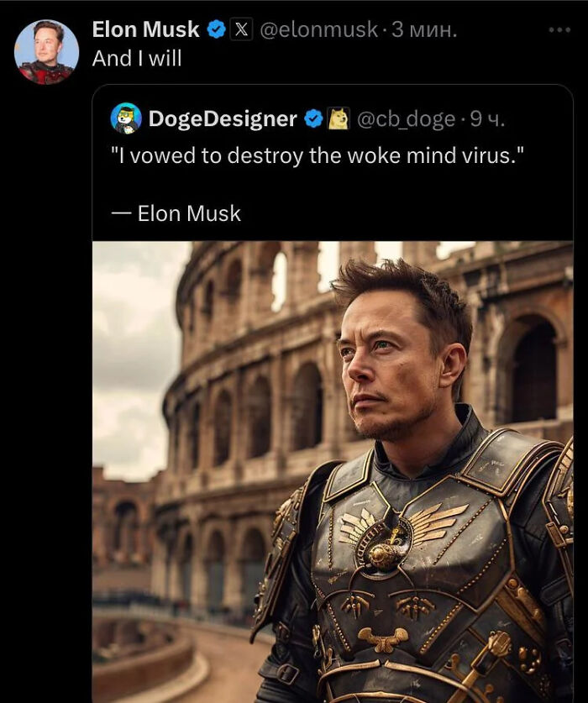Click DogeDesigner's blue verified checkmark
588x703 pixels.
tap(313, 119)
